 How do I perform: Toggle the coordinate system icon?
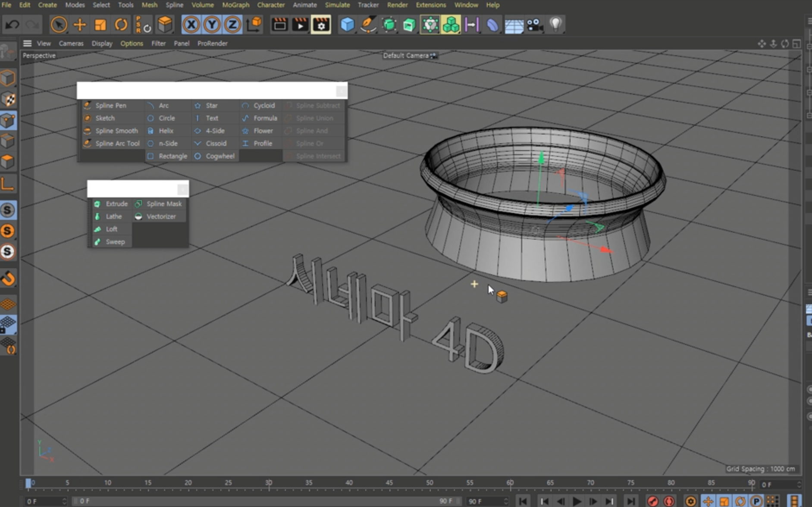tap(254, 25)
